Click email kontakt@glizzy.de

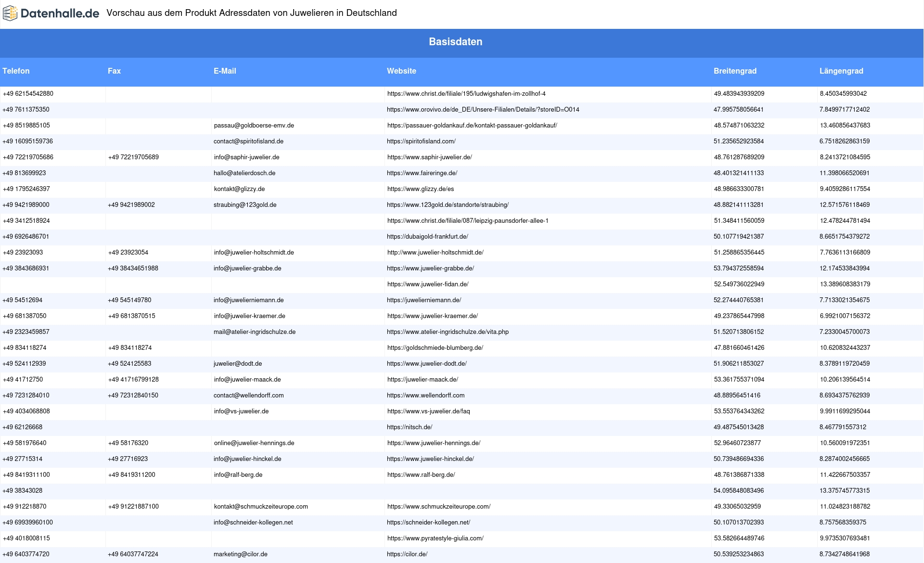(x=239, y=189)
